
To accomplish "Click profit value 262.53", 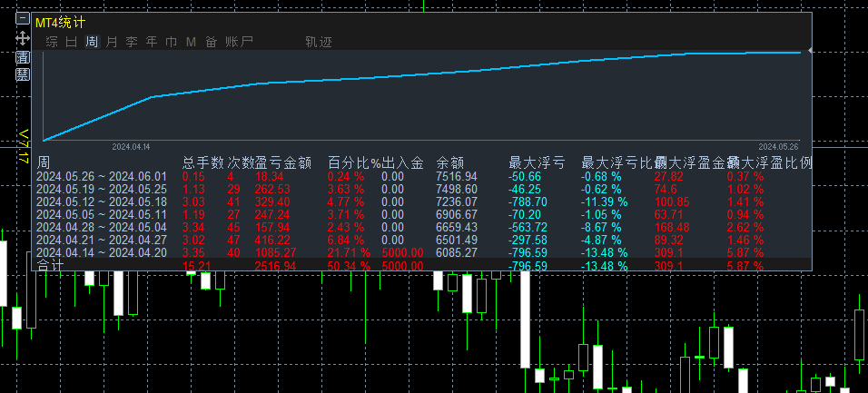I will 272,190.
